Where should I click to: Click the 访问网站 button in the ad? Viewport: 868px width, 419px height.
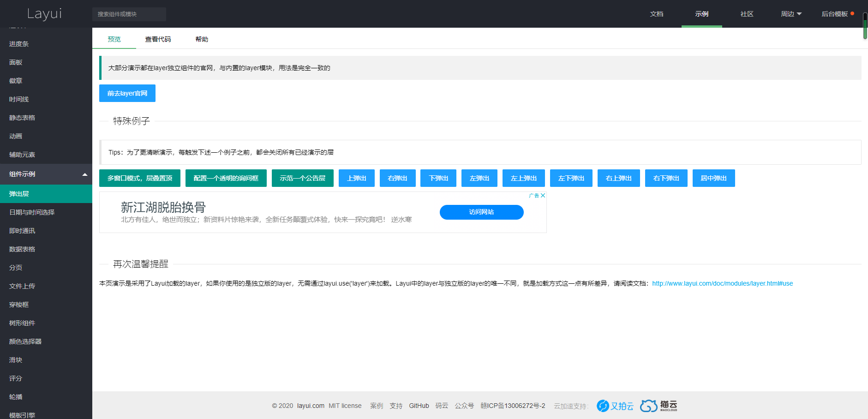click(481, 212)
